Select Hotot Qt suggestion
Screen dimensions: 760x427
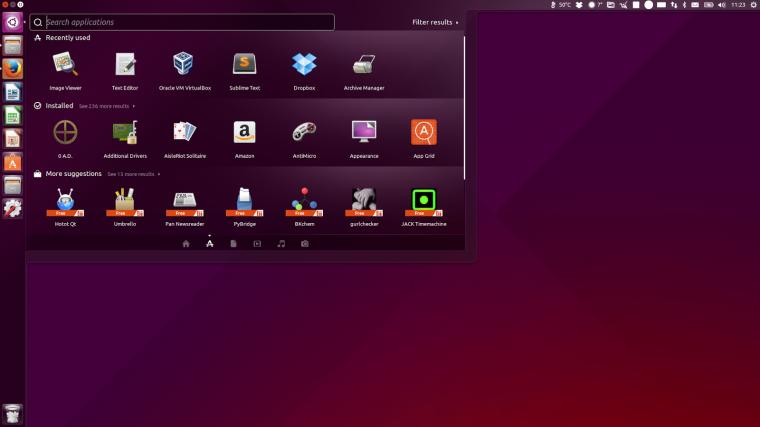(65, 207)
